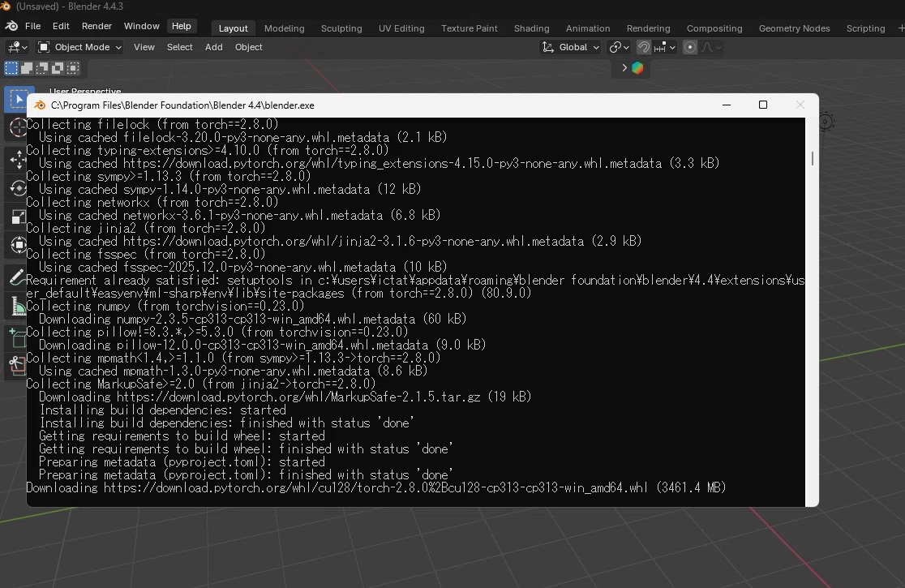
Task: Expand the chevron beside the hexagon icon
Action: (624, 68)
